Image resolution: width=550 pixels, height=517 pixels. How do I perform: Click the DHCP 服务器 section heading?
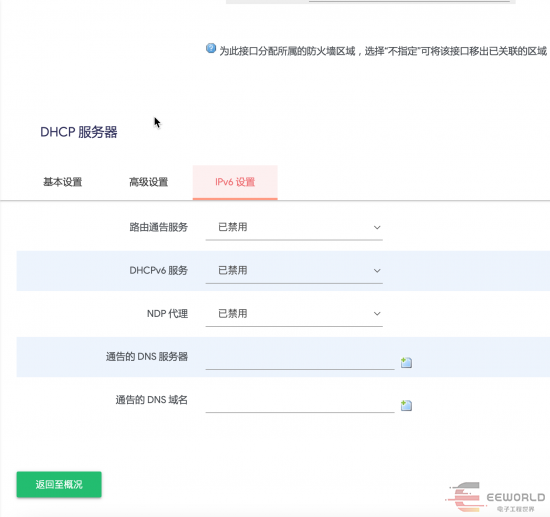(x=79, y=132)
